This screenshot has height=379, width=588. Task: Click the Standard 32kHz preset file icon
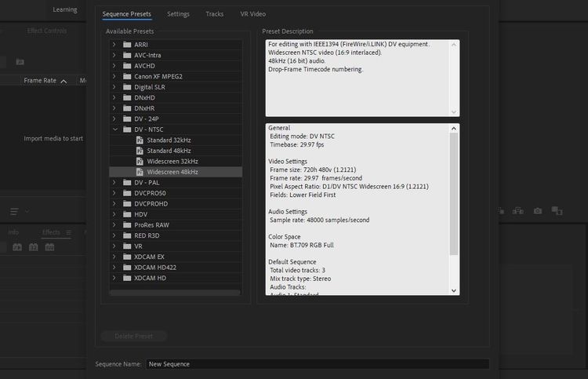140,140
